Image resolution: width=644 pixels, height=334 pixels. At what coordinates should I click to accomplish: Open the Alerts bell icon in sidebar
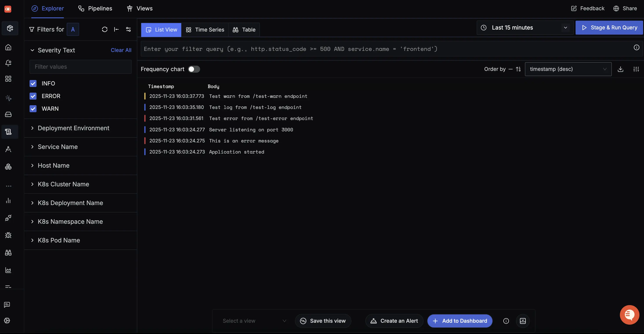click(x=8, y=63)
